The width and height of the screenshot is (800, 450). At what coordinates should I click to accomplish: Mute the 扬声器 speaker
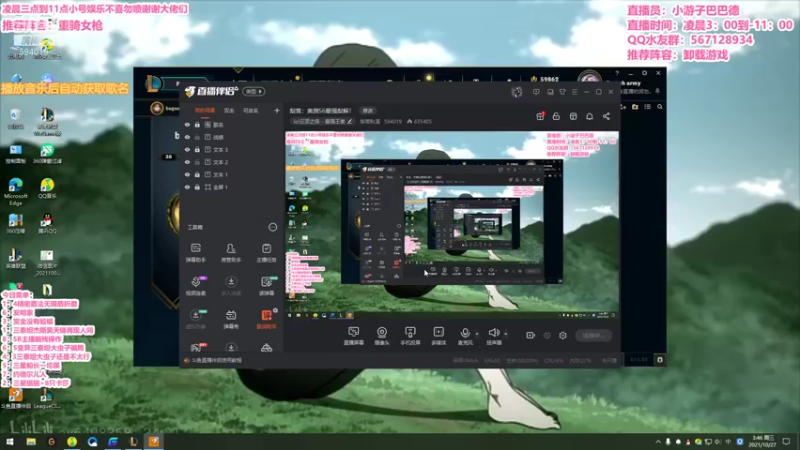pos(493,336)
